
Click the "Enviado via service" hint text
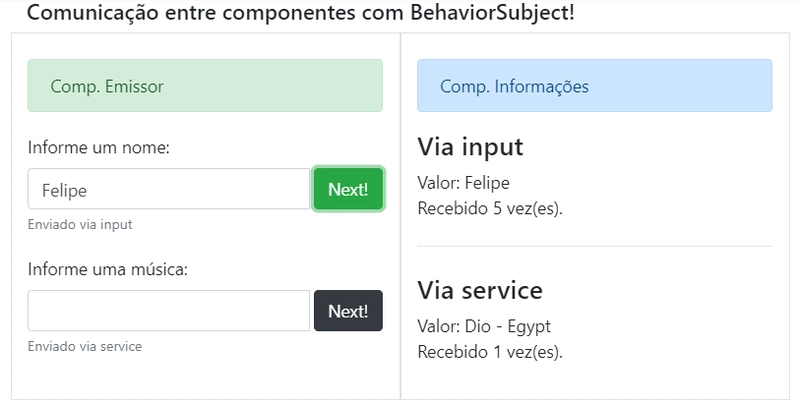point(85,347)
